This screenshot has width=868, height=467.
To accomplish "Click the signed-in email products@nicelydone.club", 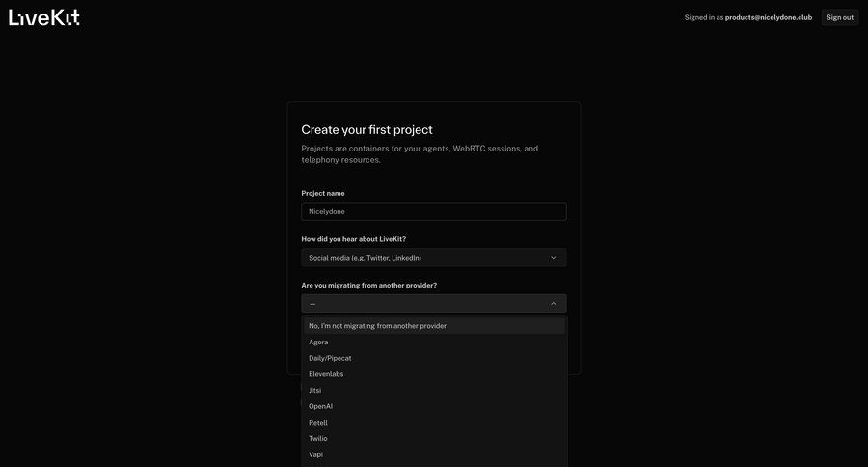I will click(x=769, y=17).
